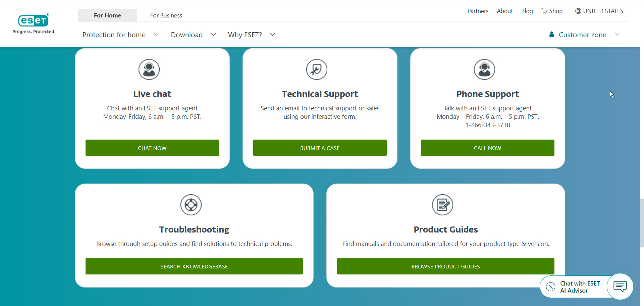Viewport: 644px width, 306px height.
Task: Open the About link
Action: [x=505, y=11]
